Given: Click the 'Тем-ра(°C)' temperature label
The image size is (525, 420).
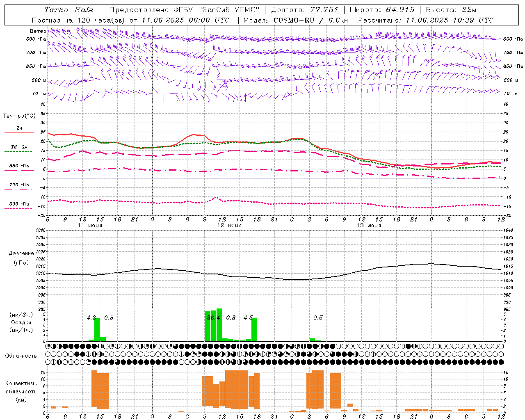Looking at the screenshot, I should click(19, 116).
